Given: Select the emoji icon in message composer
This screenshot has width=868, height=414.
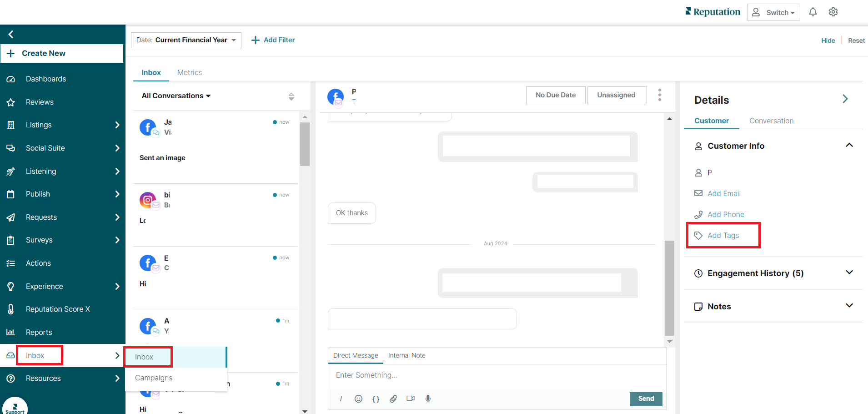Looking at the screenshot, I should click(x=358, y=399).
